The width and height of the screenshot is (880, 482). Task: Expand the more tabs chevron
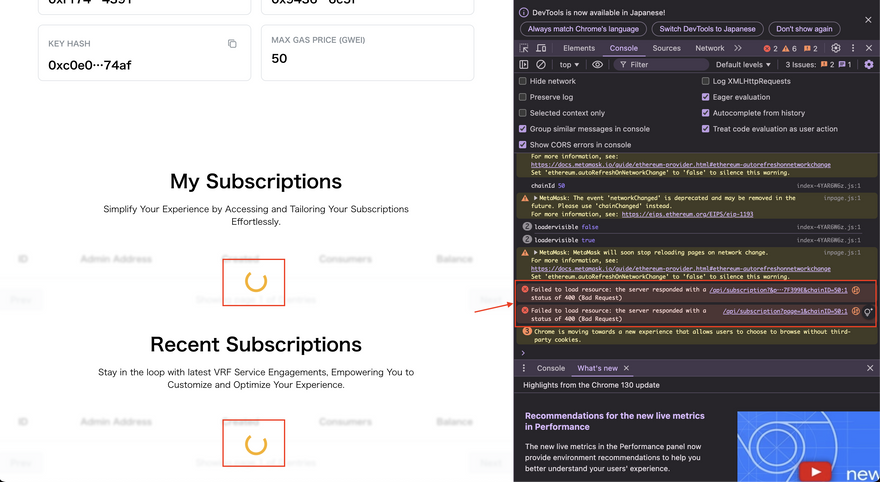[x=738, y=48]
